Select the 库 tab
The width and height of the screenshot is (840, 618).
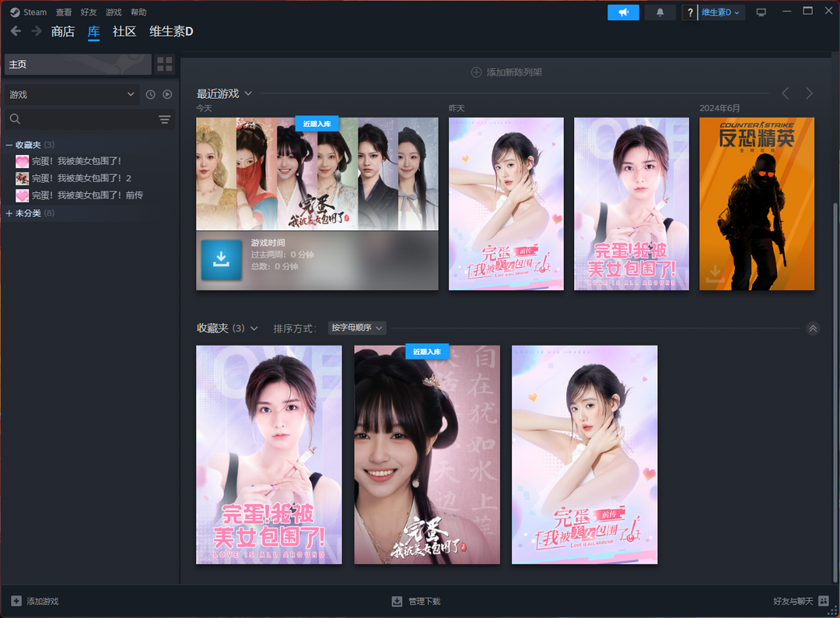pos(94,32)
